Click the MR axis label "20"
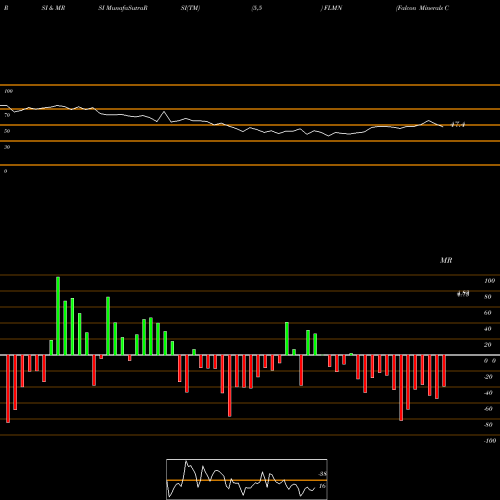Screen dimensions: 500x500 488,345
